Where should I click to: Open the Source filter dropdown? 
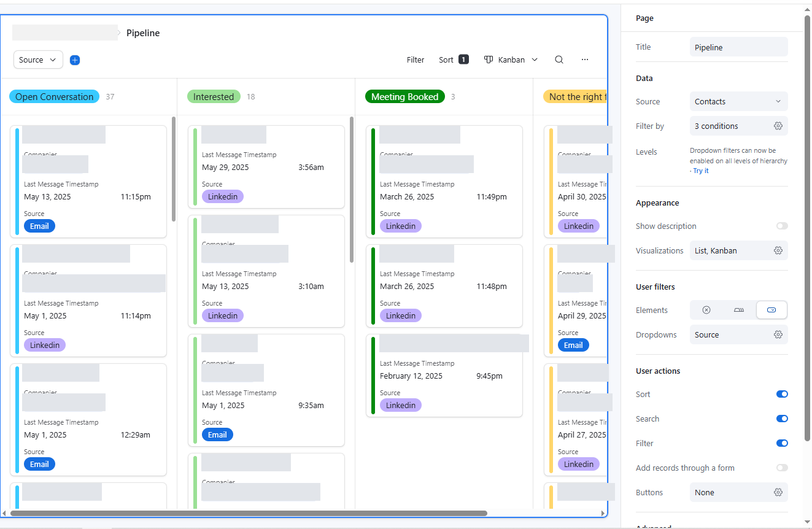click(38, 60)
